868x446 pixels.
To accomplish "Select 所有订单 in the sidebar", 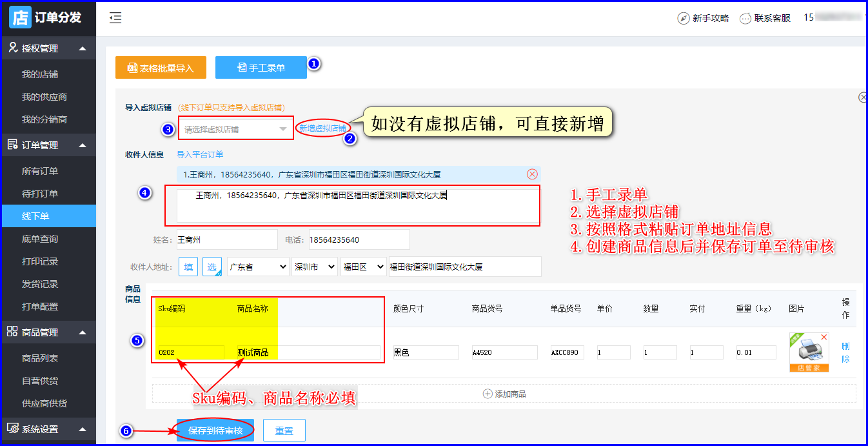I will (x=40, y=171).
